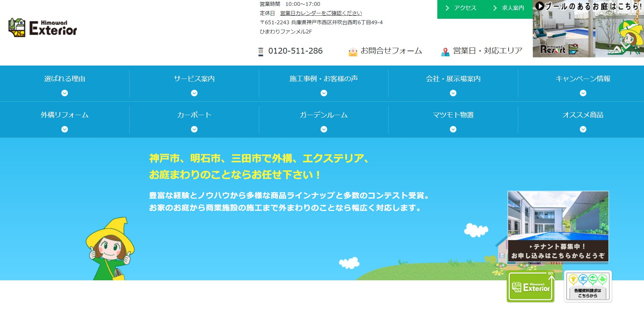Screen dimensions: 644x310
Task: Click the blue pool icon on 各種資料請求 badge
Action: [583, 279]
